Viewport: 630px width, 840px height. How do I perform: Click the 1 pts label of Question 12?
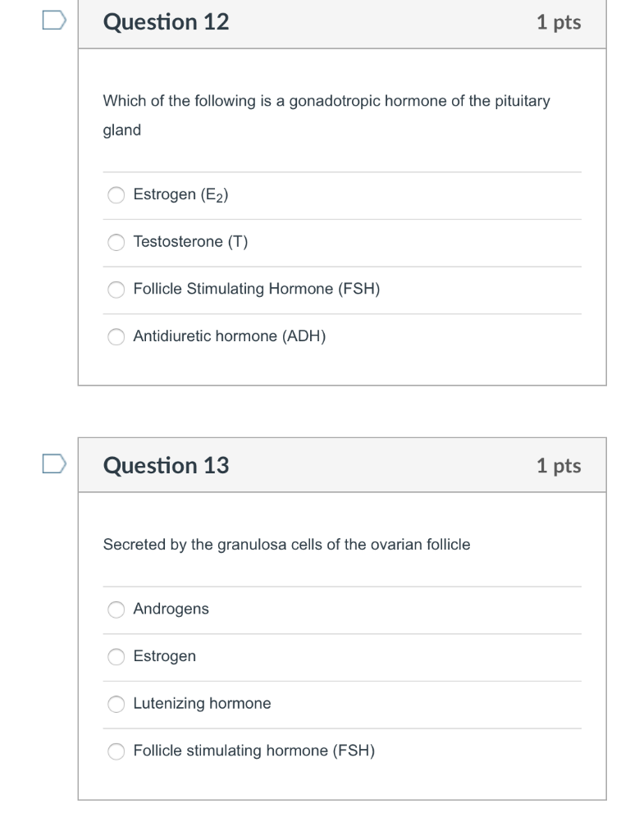pos(559,22)
